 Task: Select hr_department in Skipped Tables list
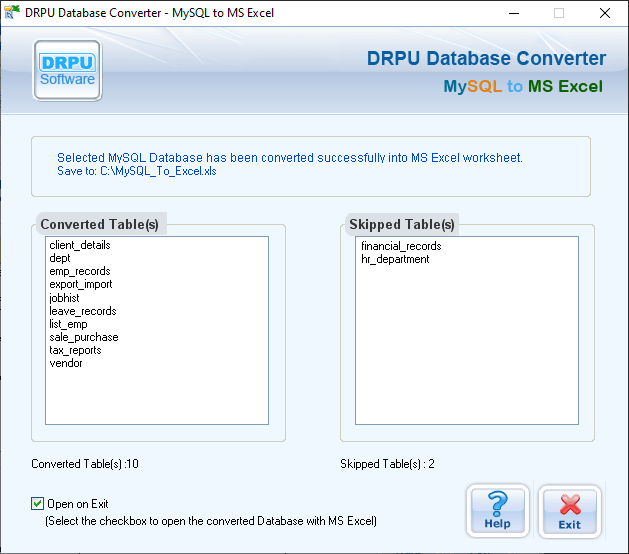pyautogui.click(x=395, y=259)
